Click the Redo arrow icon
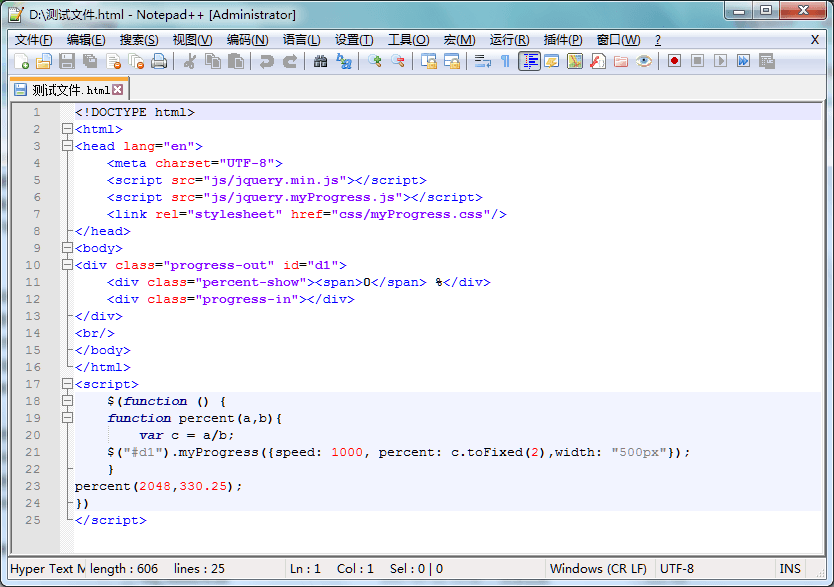The height and width of the screenshot is (587, 834). 289,62
